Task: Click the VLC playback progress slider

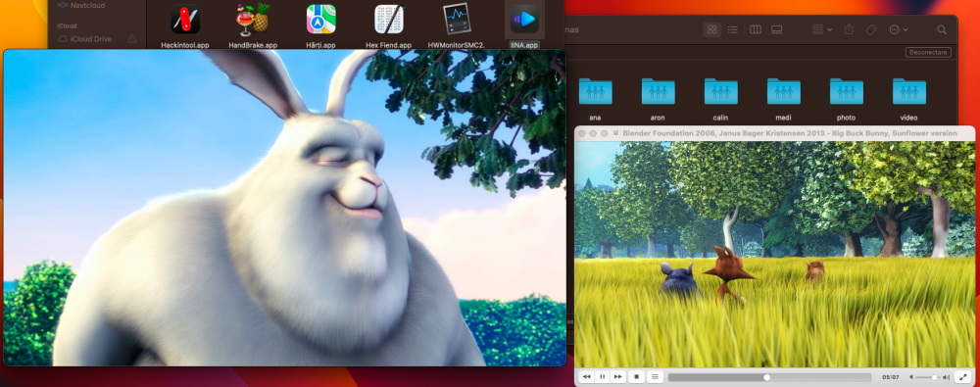Action: click(x=769, y=377)
